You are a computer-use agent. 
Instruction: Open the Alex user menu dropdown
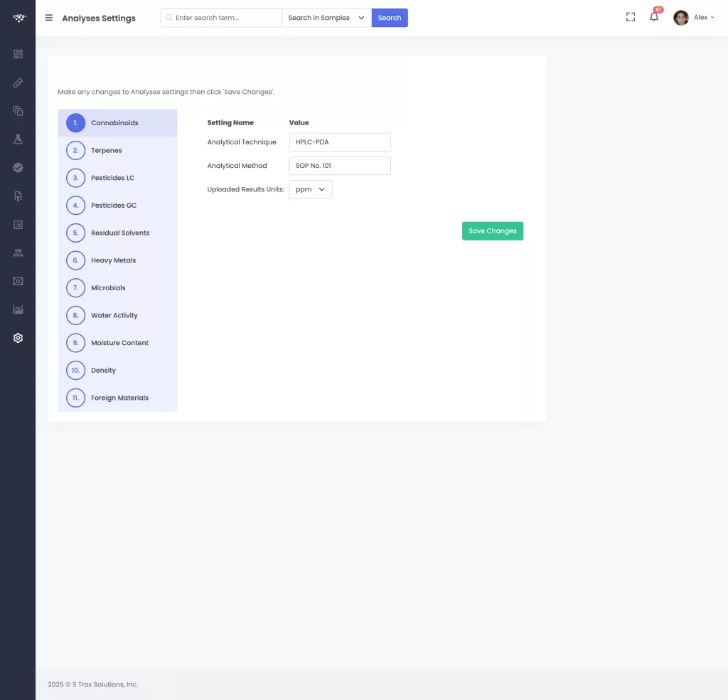pyautogui.click(x=705, y=18)
